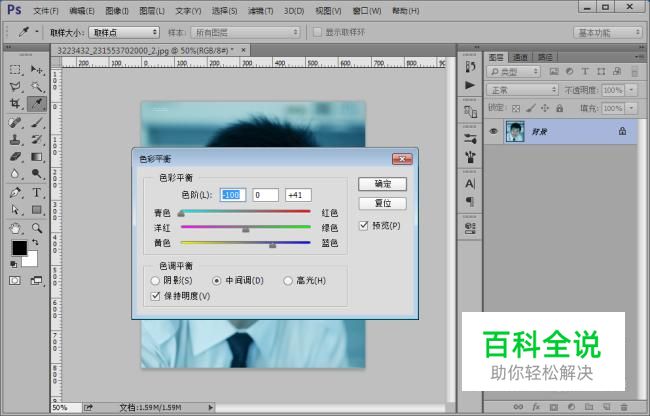
Task: Select the Rectangular Marquee tool
Action: click(15, 70)
